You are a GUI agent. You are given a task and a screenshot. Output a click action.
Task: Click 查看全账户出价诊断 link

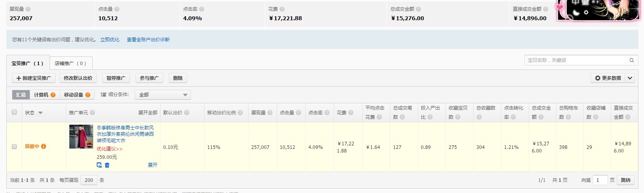point(148,40)
